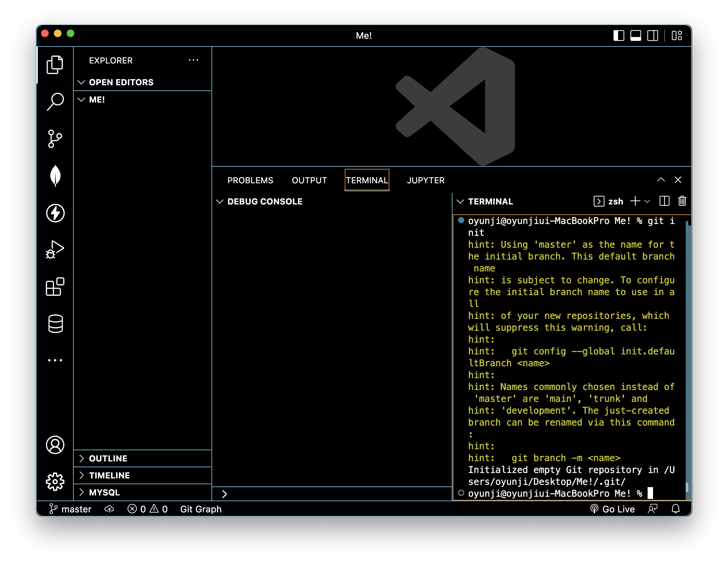Click Go Live in status bar
728x564 pixels.
(613, 509)
